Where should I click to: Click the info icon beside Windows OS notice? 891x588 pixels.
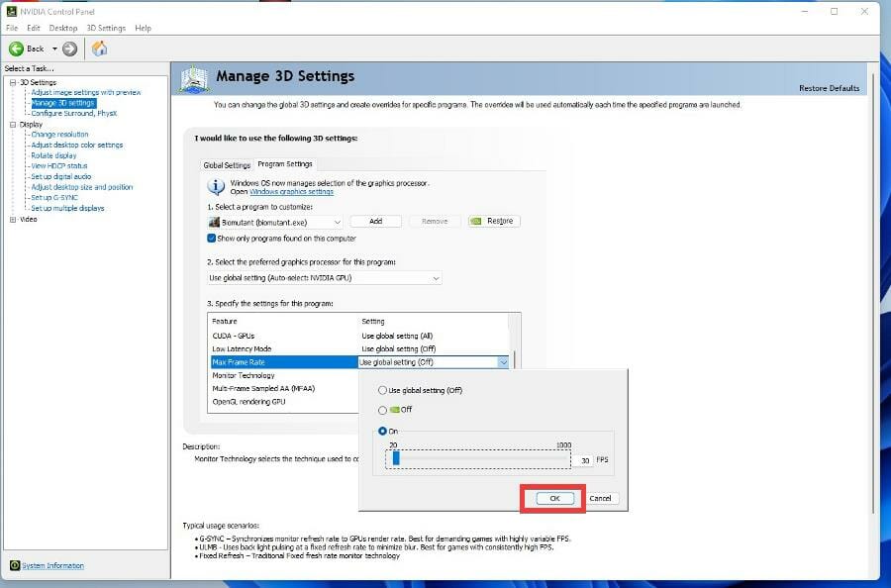pyautogui.click(x=216, y=187)
